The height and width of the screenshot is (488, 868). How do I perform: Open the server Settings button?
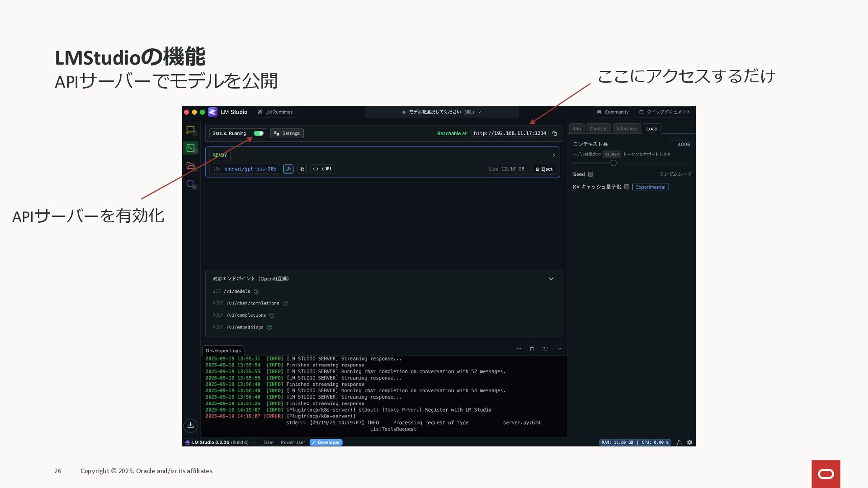[287, 133]
